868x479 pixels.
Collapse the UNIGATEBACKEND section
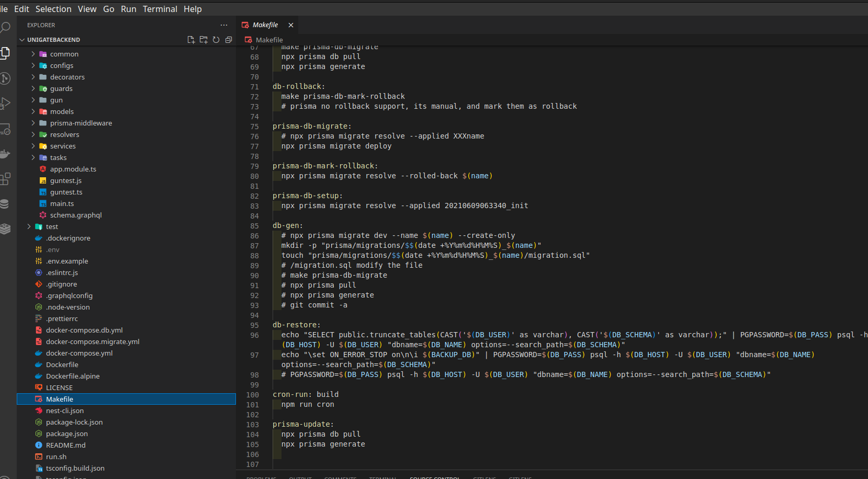pyautogui.click(x=53, y=40)
